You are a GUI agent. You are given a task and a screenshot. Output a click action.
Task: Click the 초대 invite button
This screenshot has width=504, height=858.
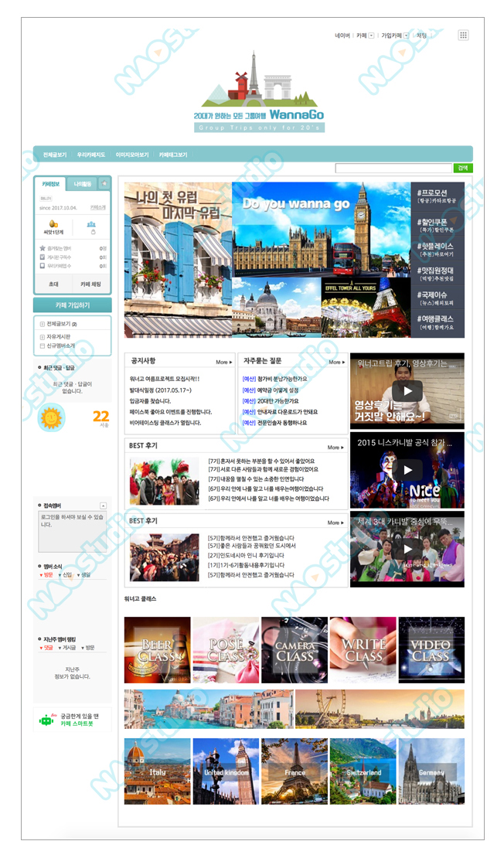click(53, 284)
